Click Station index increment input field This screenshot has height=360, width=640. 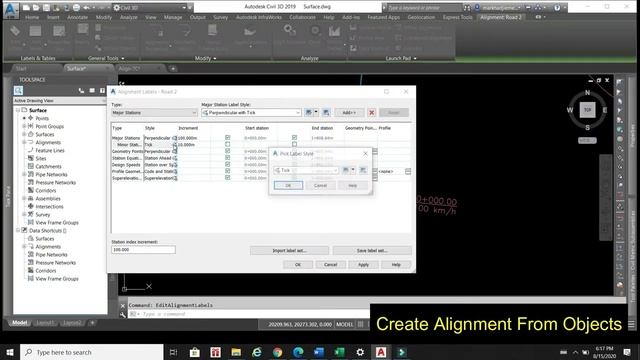[143, 249]
